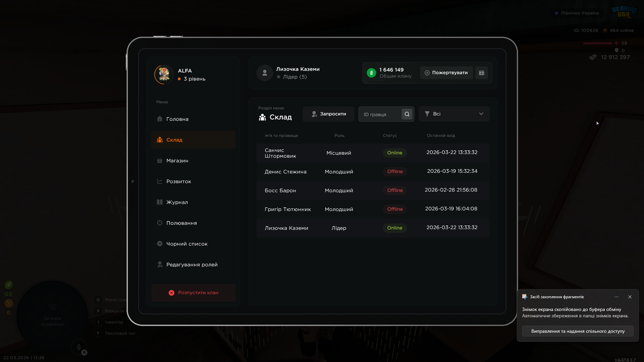Click the Розпустити клан button

[193, 293]
